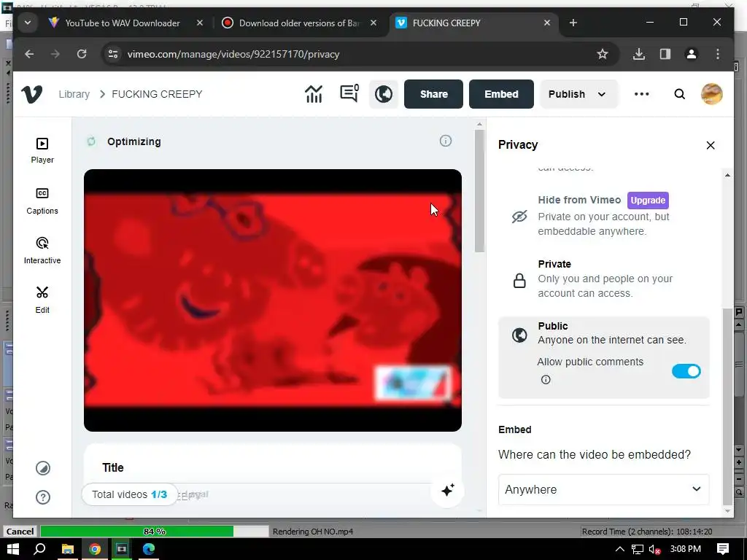
Task: Open the user profile avatar
Action: [712, 94]
